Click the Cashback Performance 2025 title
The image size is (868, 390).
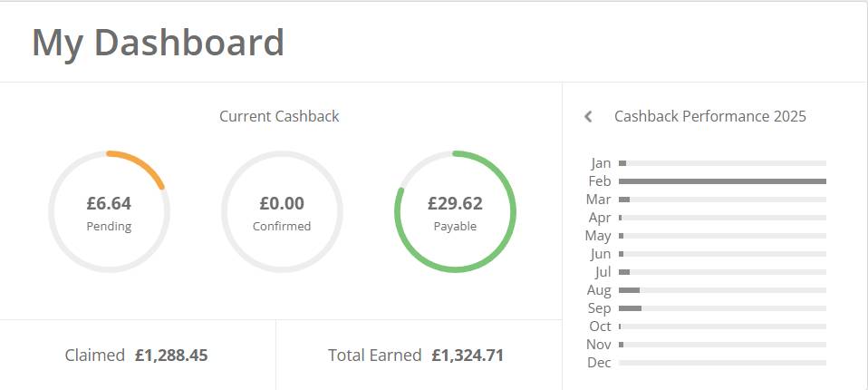click(x=709, y=116)
